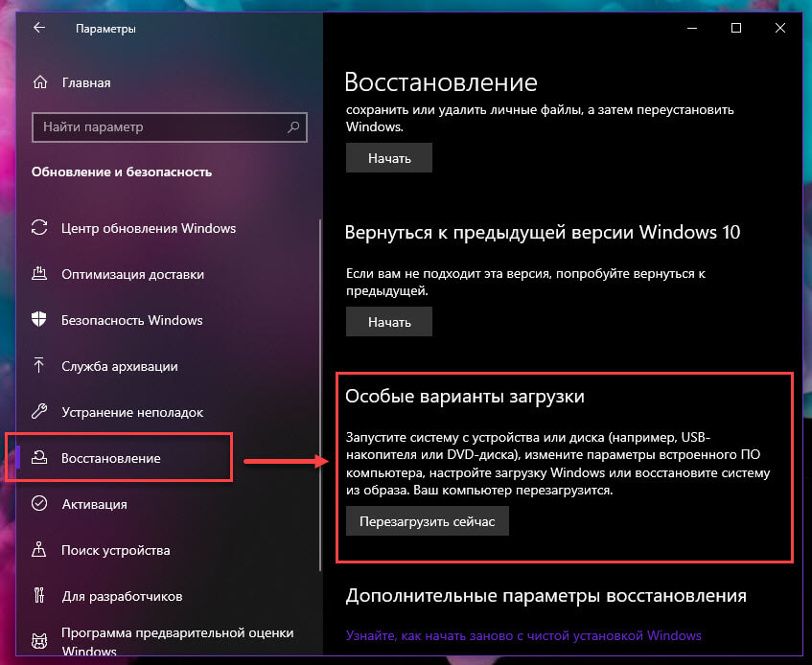Click the Windows Insider cat icon

pos(39,642)
